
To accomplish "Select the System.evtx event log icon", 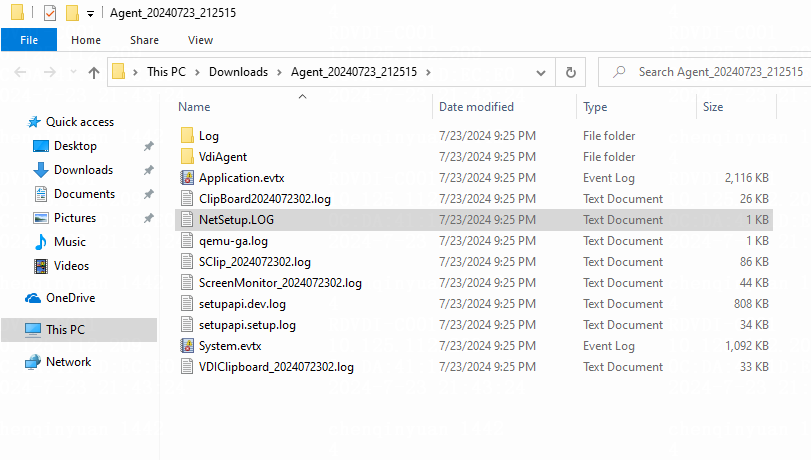I will (x=187, y=346).
